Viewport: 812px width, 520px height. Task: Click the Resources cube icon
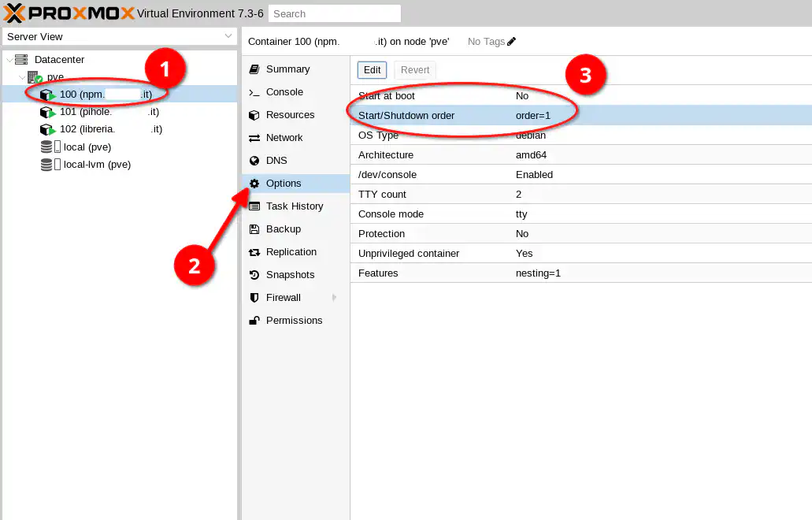pos(254,115)
